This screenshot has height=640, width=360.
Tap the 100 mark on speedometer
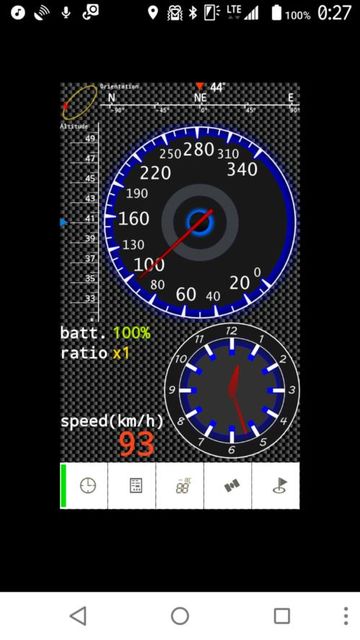coord(149,265)
